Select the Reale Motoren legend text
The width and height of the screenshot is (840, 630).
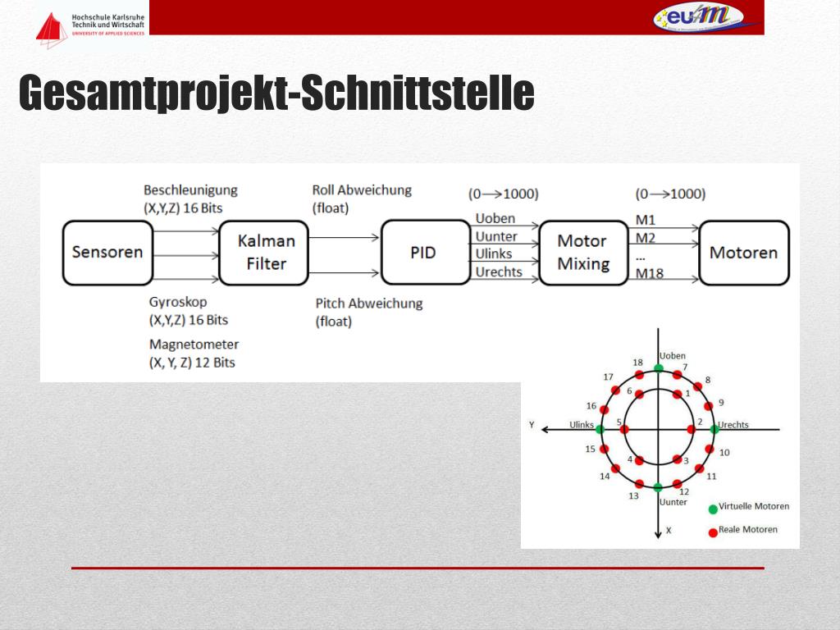click(748, 529)
